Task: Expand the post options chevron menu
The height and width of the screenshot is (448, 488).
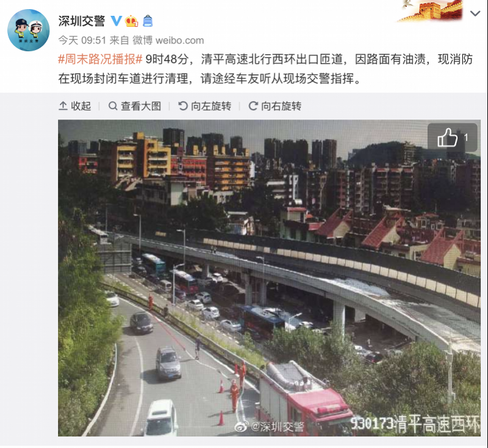Action: coord(475,13)
